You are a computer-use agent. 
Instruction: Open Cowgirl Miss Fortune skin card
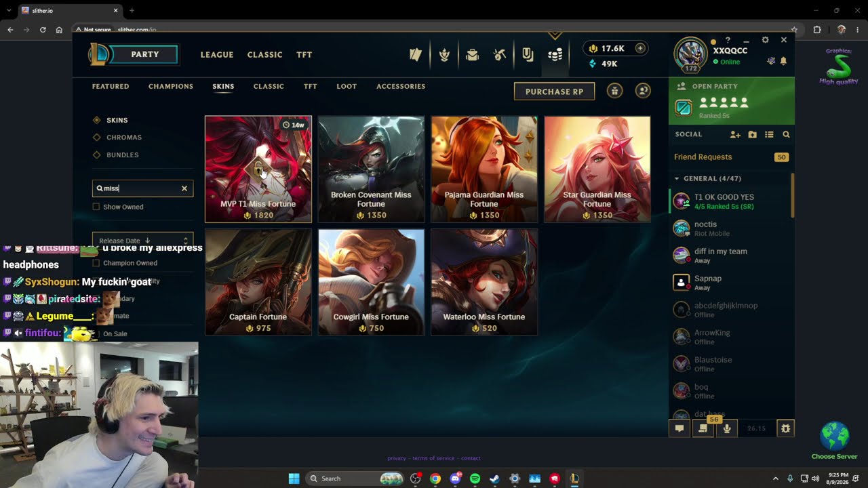[x=371, y=282]
